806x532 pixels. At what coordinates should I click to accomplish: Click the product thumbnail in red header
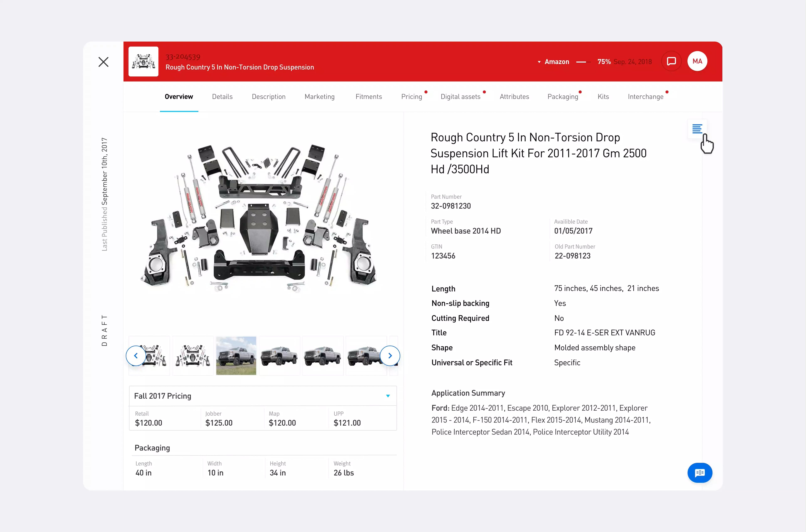coord(143,62)
